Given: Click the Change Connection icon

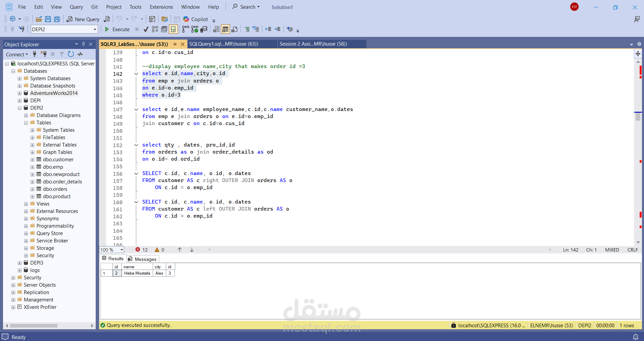Looking at the screenshot, I should pyautogui.click(x=22, y=29).
